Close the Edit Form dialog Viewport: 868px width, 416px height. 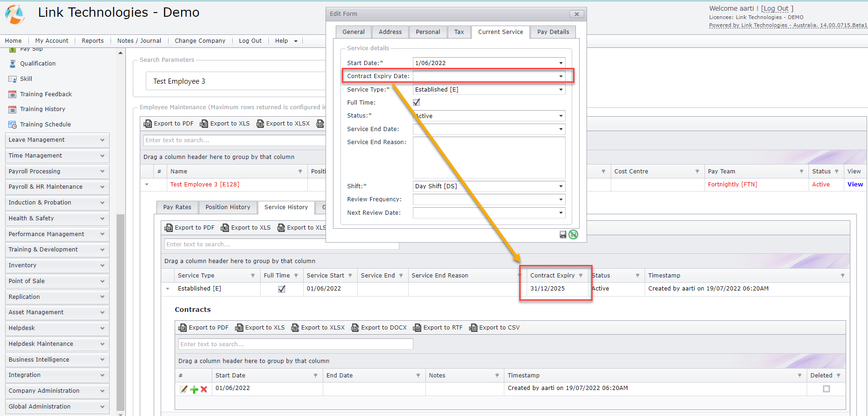pos(576,14)
